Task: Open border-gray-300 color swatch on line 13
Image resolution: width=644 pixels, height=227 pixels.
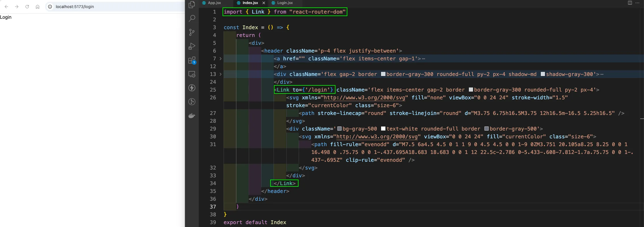Action: [x=383, y=74]
